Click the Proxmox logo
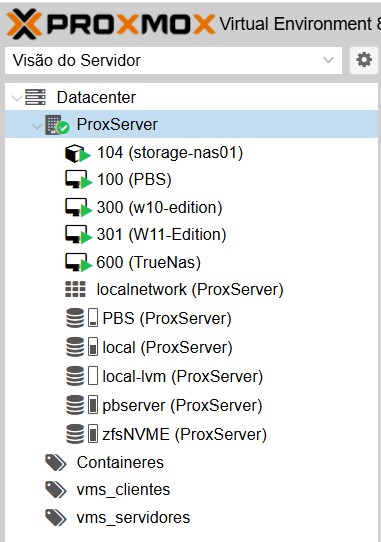Screen dimensions: 381x542 coord(111,24)
